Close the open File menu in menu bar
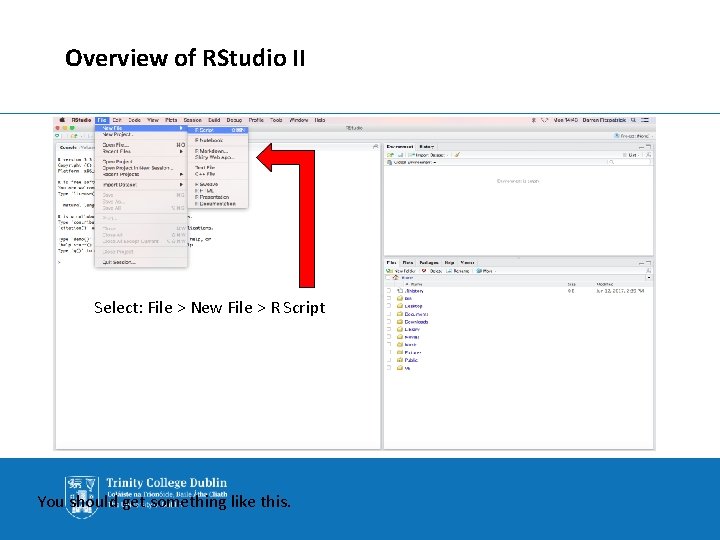 pos(102,120)
